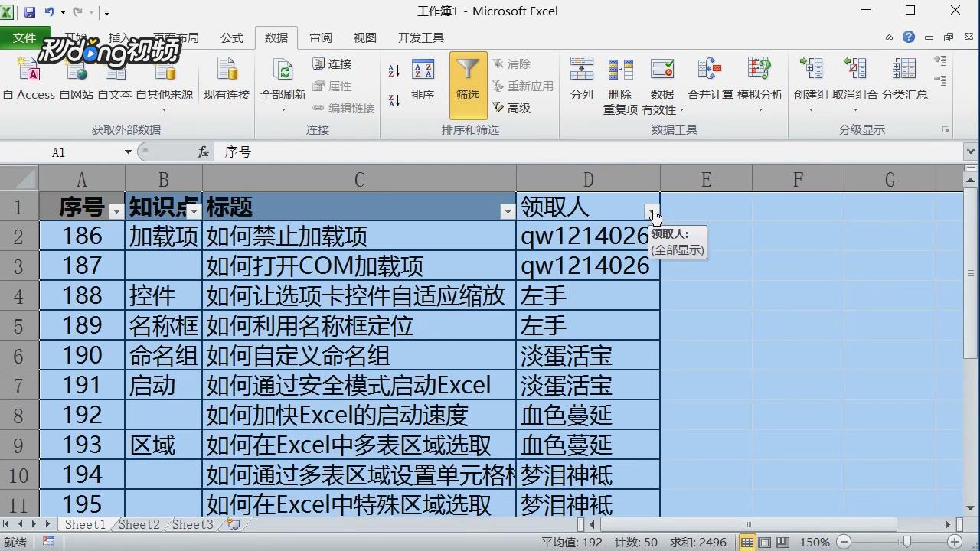The height and width of the screenshot is (551, 980).
Task: Open the 知识点 column filter dropdown
Action: 194,212
